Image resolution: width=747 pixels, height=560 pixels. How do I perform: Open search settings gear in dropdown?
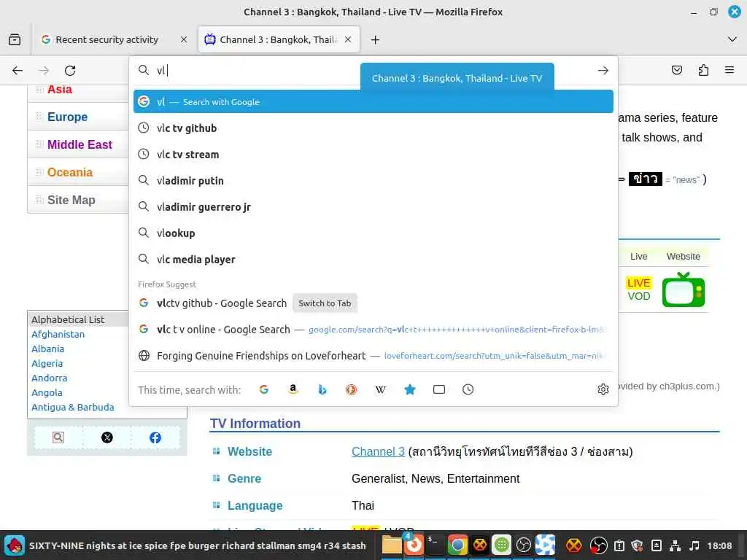(603, 389)
